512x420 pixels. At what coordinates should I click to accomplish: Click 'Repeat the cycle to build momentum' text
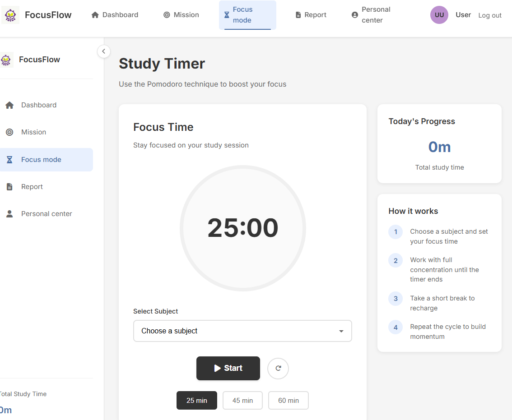coord(448,332)
